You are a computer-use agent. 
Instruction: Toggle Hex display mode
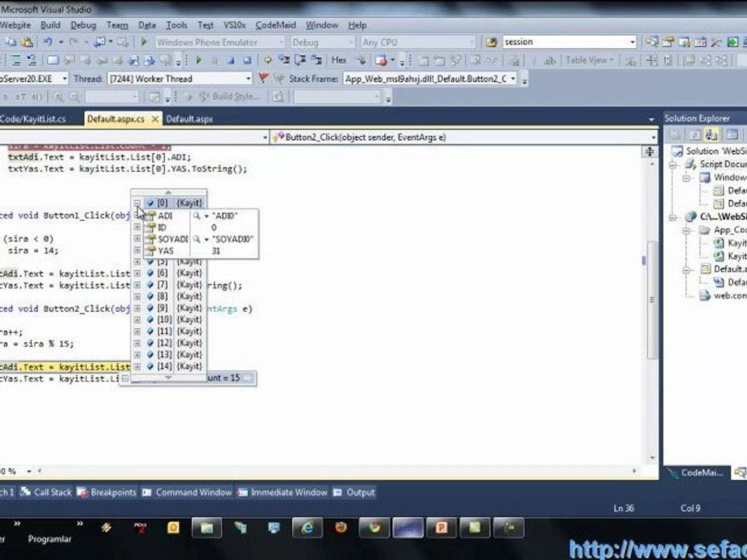tap(338, 60)
